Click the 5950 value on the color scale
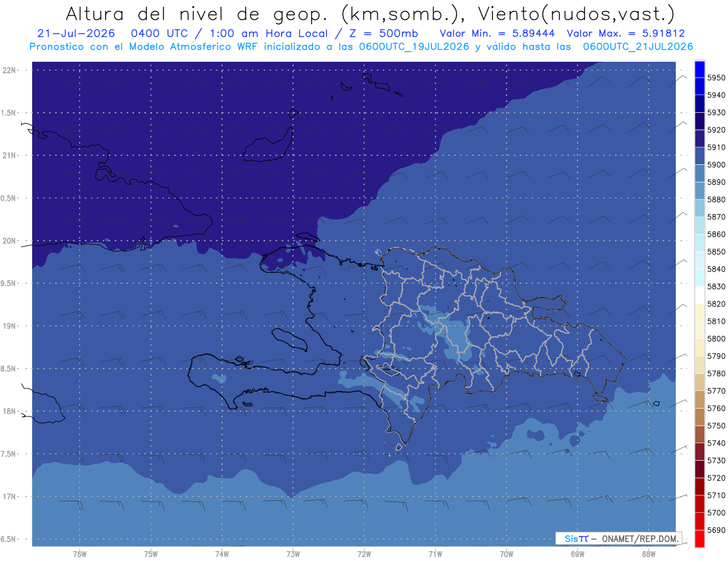The image size is (728, 562). (x=716, y=78)
